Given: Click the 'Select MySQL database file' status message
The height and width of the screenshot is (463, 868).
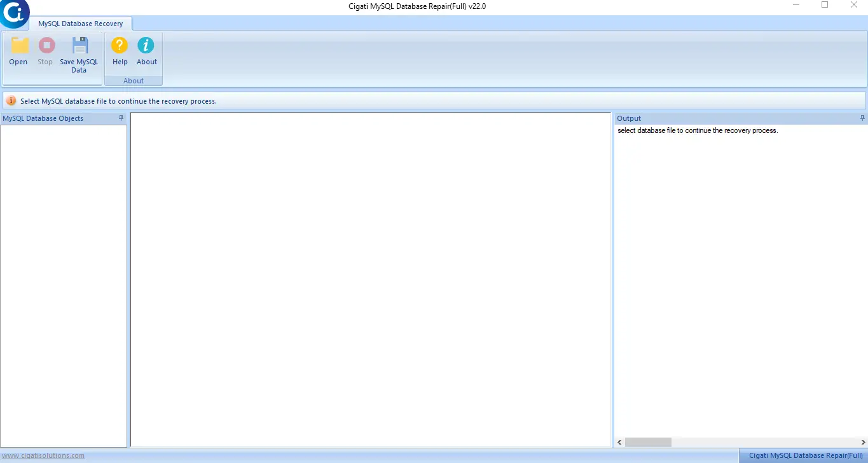Looking at the screenshot, I should click(x=118, y=101).
